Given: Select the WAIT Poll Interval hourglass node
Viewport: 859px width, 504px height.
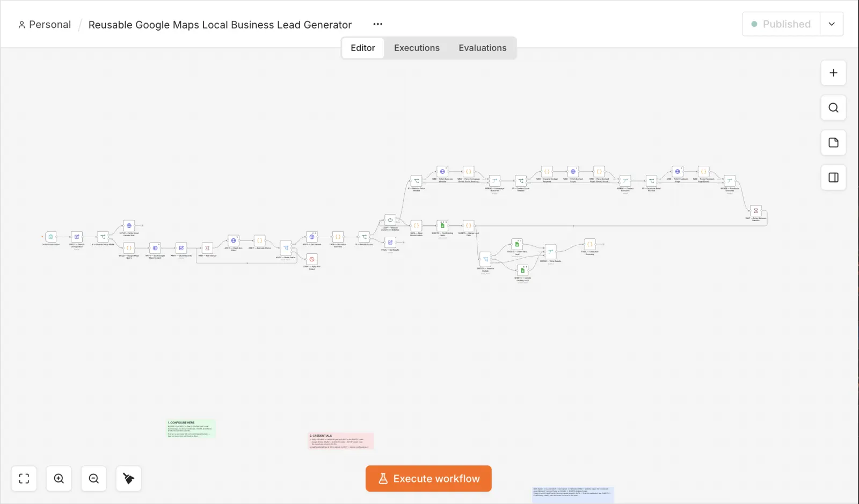Looking at the screenshot, I should tap(207, 248).
